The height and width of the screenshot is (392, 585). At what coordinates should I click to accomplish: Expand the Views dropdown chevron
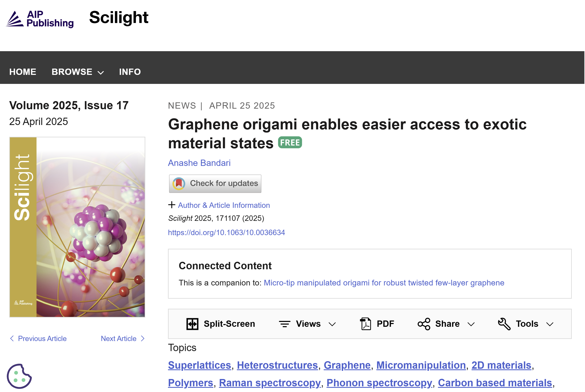pos(332,324)
